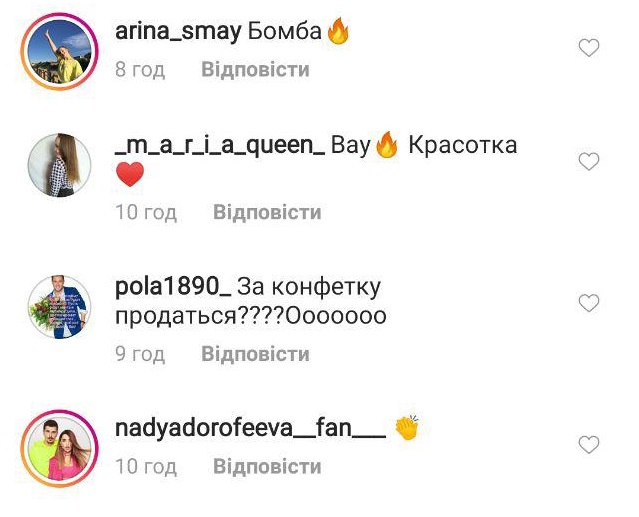
Task: Reply to _m_a_r_i_a_queen_ via Відповісти
Action: pyautogui.click(x=267, y=212)
